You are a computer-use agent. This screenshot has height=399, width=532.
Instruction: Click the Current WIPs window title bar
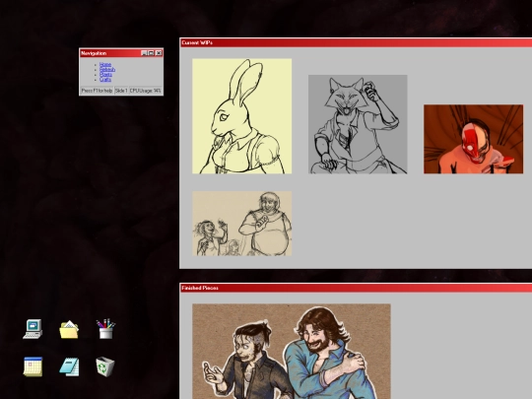click(x=356, y=42)
